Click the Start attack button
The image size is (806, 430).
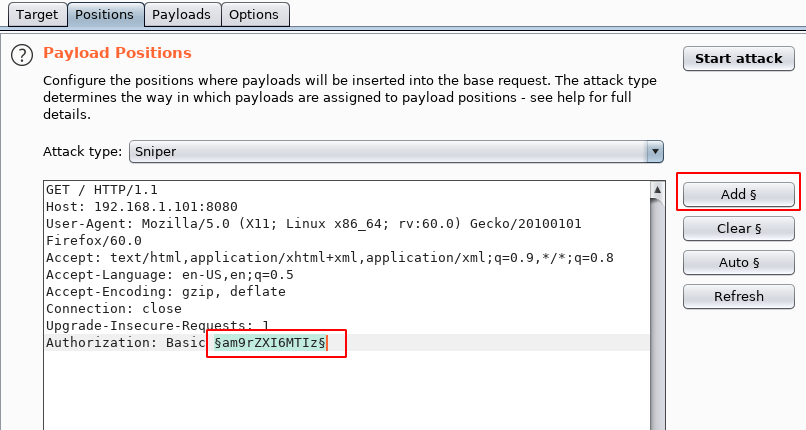tap(739, 59)
